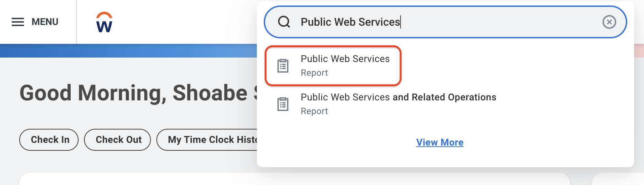The image size is (644, 185).
Task: Click the first result's Report subtitle text
Action: coord(314,73)
